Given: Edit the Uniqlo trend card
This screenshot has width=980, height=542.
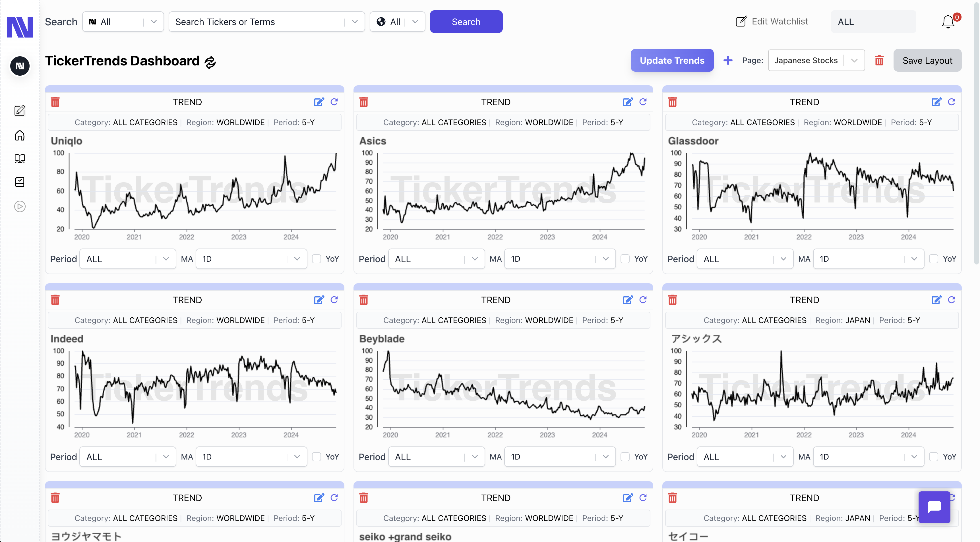Looking at the screenshot, I should point(319,102).
